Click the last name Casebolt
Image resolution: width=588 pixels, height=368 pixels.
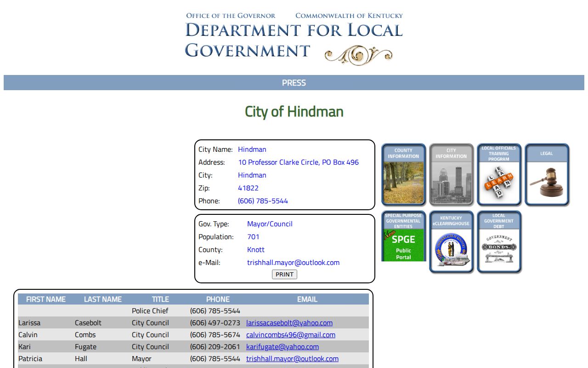(88, 323)
